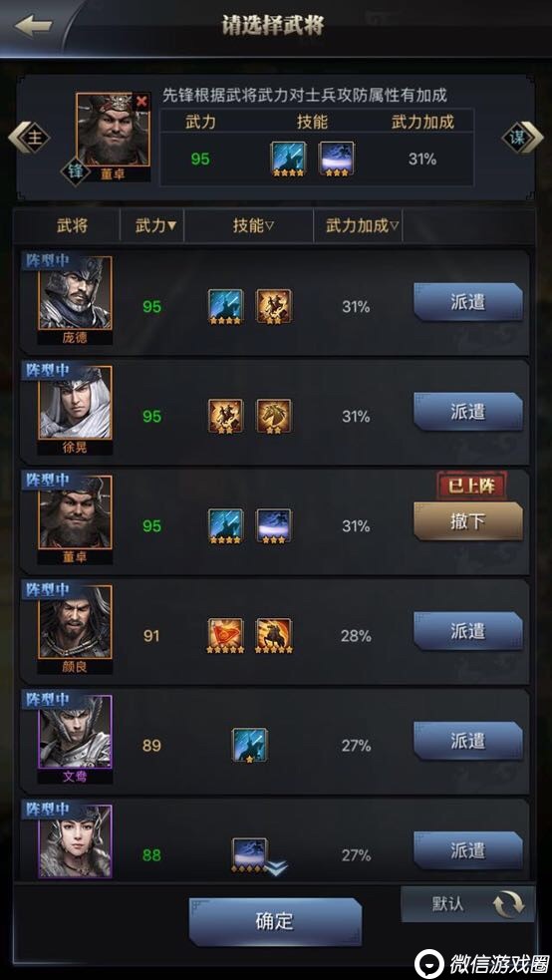Switch to the 主 position on the left
Screen dimensions: 552x980
click(x=30, y=138)
